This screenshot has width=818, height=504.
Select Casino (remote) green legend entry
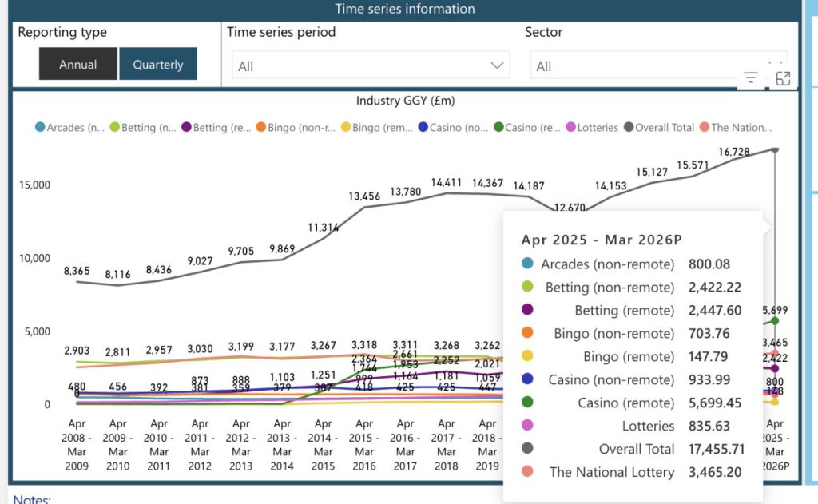coord(527,127)
